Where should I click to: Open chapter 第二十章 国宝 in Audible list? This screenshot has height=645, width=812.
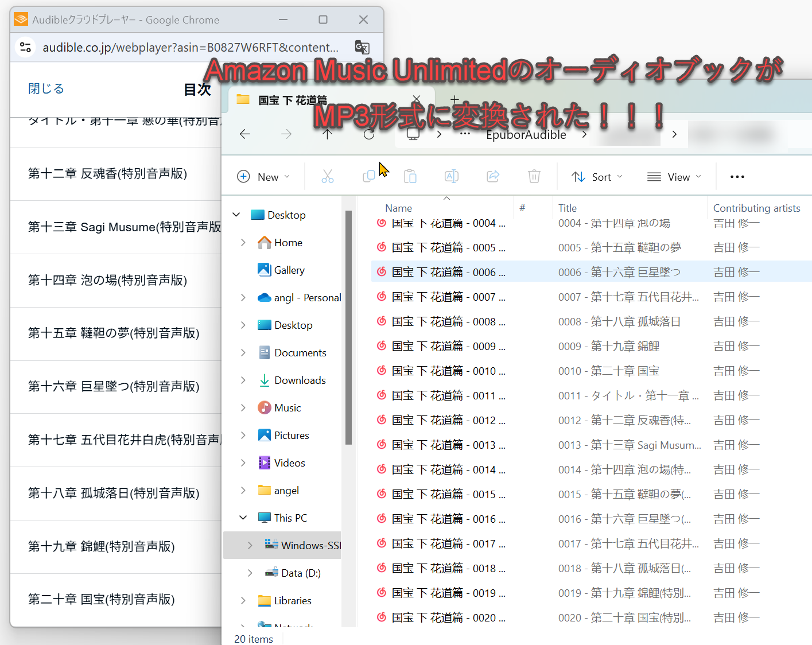[116, 600]
